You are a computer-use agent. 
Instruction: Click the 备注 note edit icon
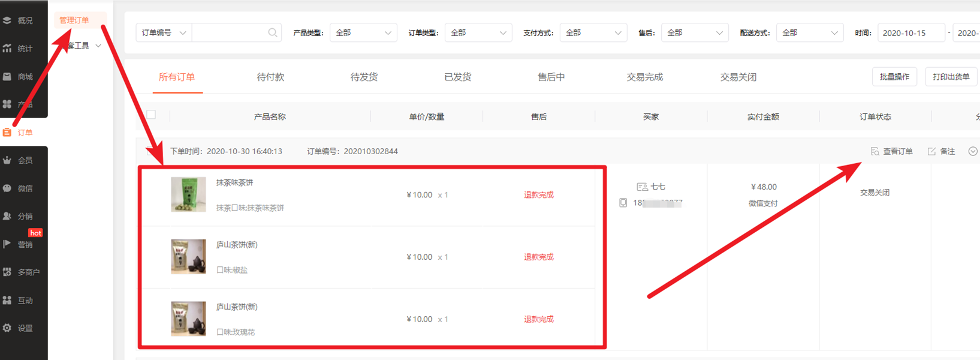[931, 151]
